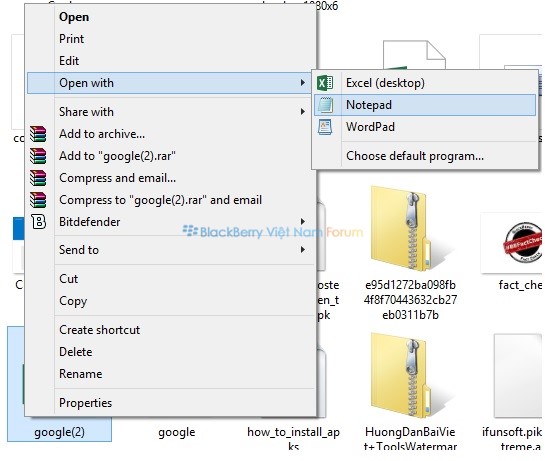The width and height of the screenshot is (545, 461).
Task: Click the Bitdefender shield icon in the menu
Action: tap(39, 222)
